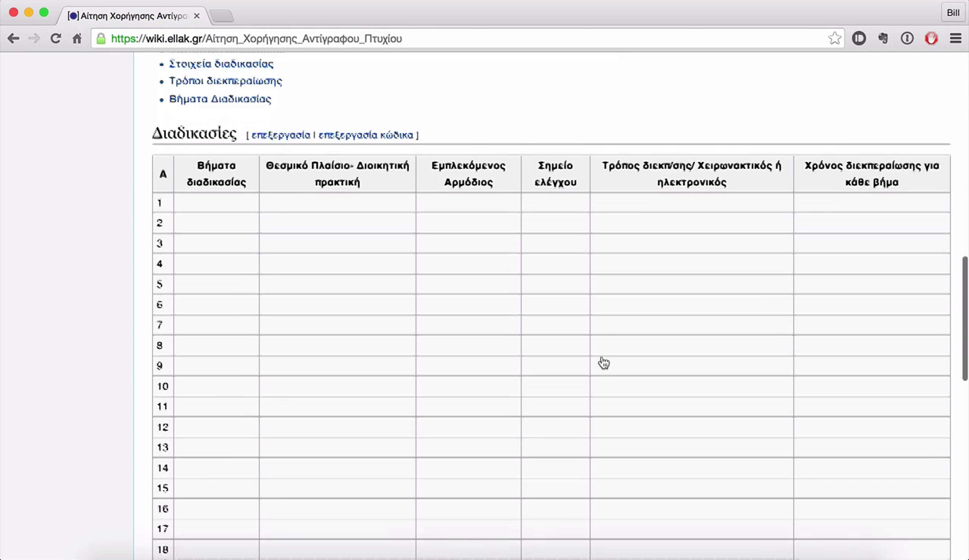Click the Σημείο ελέγχου column header
Viewport: 969px width, 560px height.
[556, 174]
